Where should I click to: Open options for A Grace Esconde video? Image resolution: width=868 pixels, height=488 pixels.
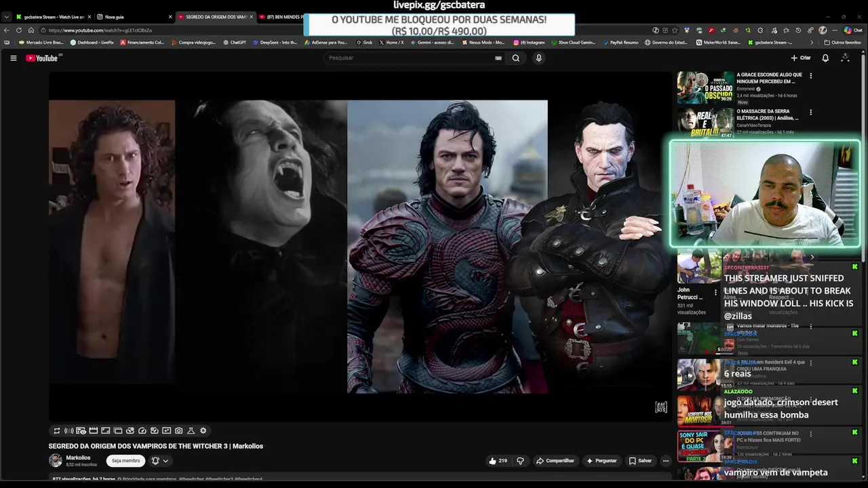point(810,75)
